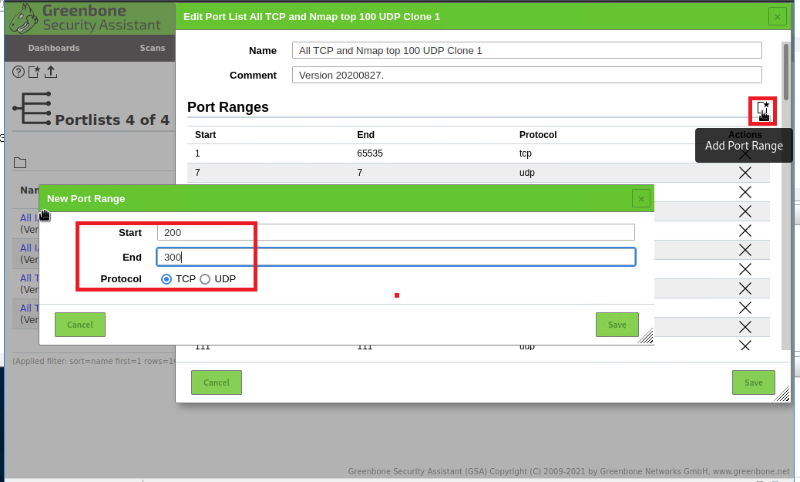
Task: Delete the udp port 7 range
Action: pos(745,173)
